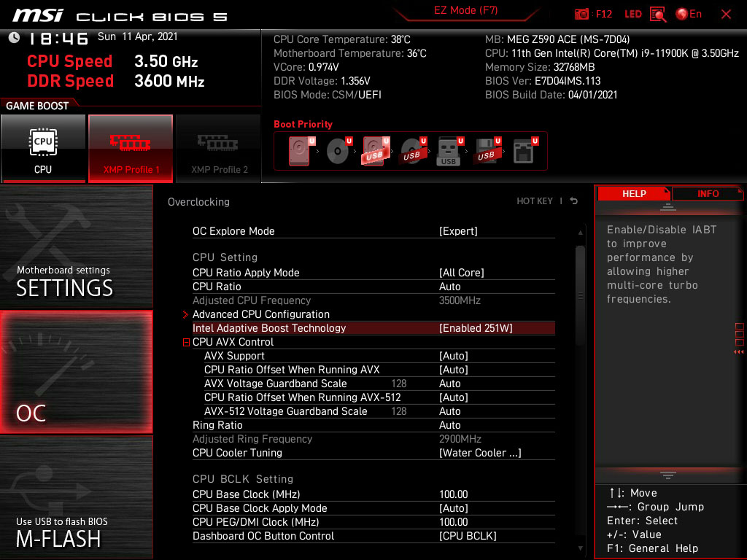747x560 pixels.
Task: Select the CD/DVD drive boot icon
Action: (337, 149)
